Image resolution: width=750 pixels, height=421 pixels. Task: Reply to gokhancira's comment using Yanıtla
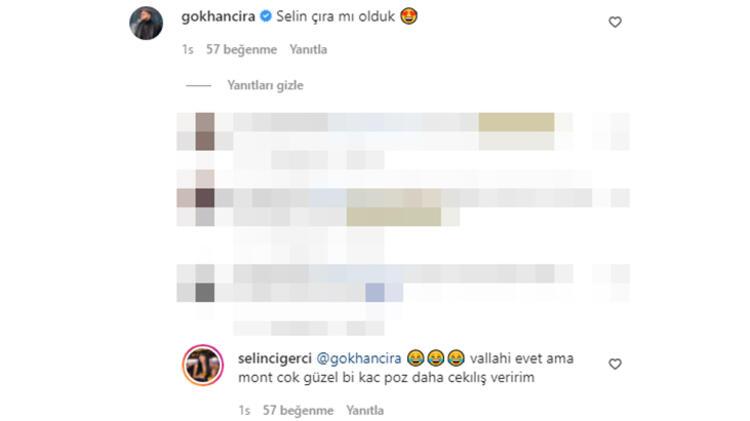(308, 50)
